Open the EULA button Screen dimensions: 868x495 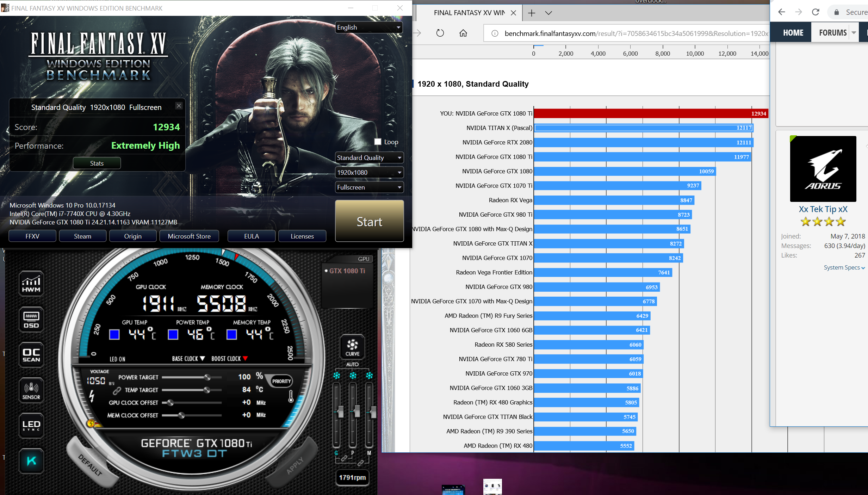click(x=252, y=236)
